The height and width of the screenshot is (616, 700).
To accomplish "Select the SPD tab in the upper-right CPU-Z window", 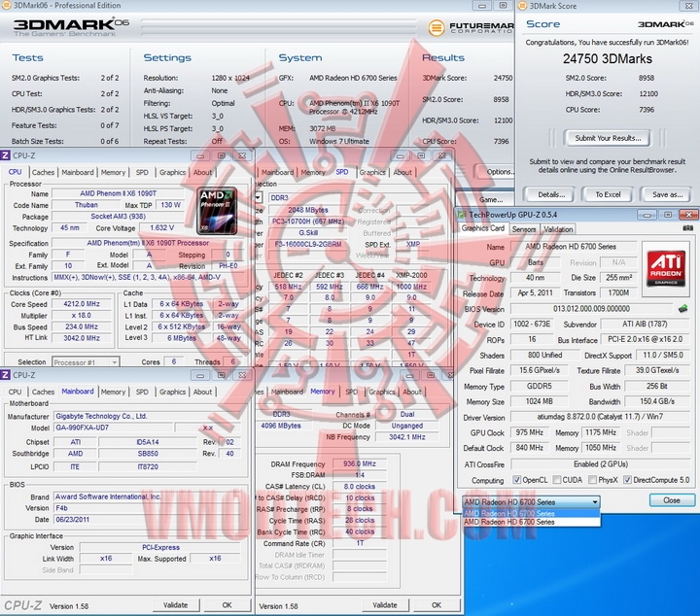I will pos(342,172).
